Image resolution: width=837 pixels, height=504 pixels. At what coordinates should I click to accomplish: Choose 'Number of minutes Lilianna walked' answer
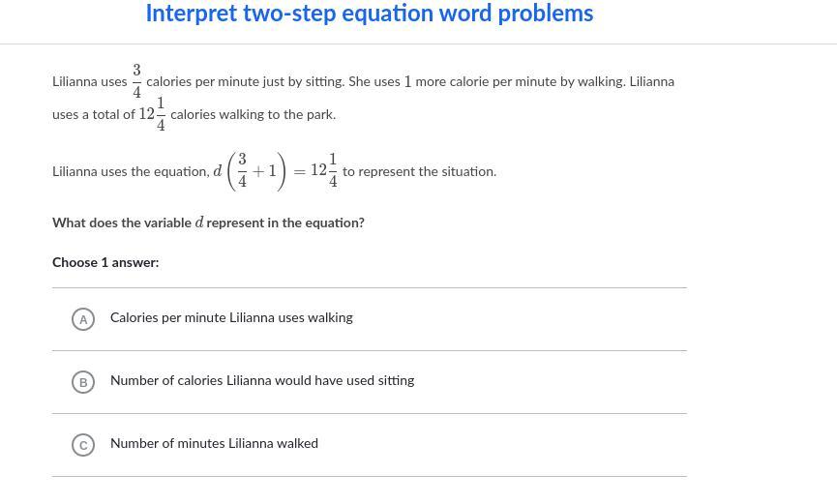click(214, 443)
